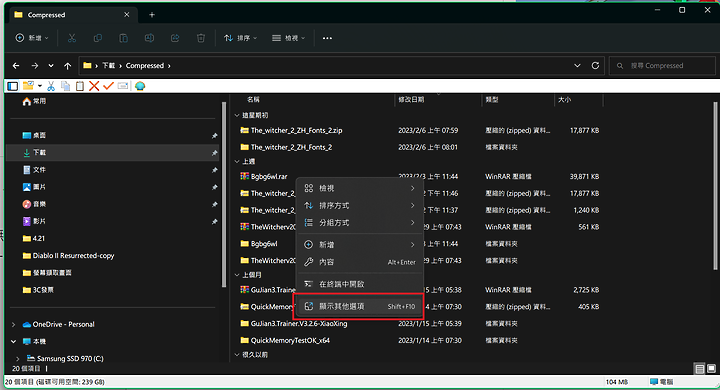Click the folder options icon in the white toolbar
This screenshot has width=720, height=390.
[x=28, y=86]
